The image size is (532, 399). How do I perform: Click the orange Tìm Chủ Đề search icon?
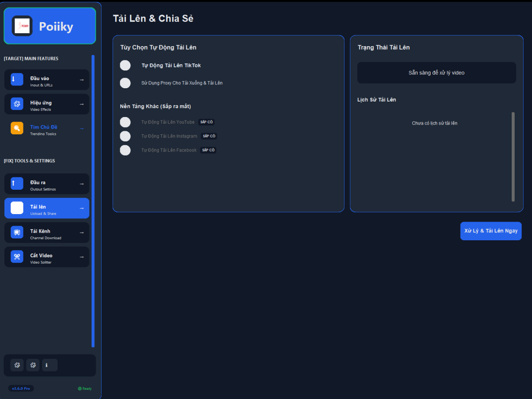pyautogui.click(x=17, y=128)
